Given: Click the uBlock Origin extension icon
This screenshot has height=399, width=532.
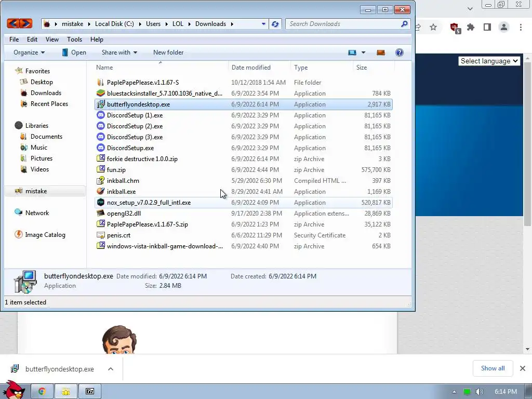Looking at the screenshot, I should click(x=455, y=28).
